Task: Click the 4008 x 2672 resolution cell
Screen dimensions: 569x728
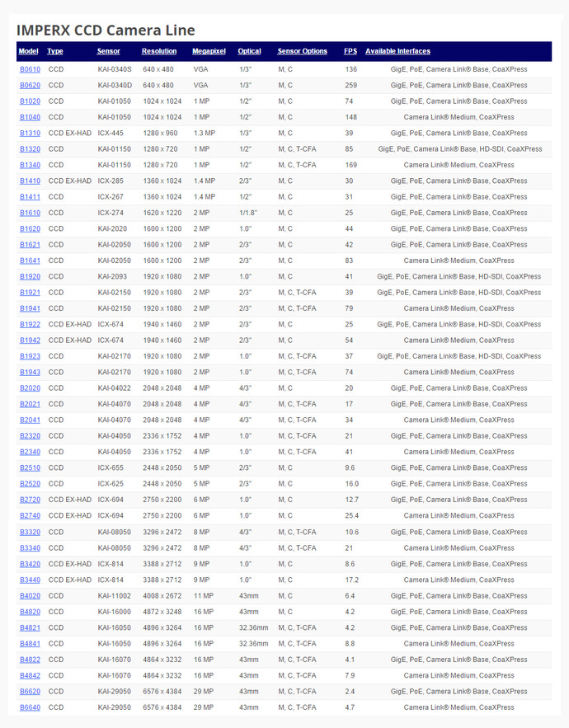Action: (x=162, y=596)
